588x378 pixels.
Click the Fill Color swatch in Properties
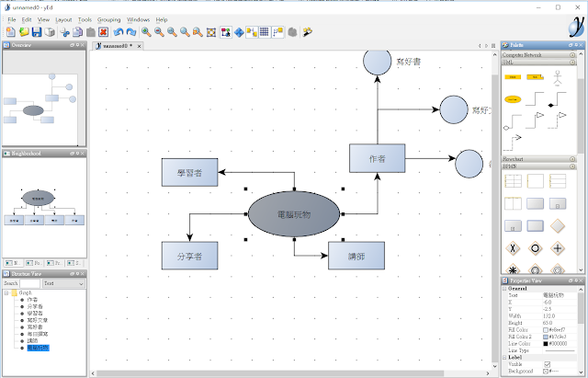tap(546, 330)
